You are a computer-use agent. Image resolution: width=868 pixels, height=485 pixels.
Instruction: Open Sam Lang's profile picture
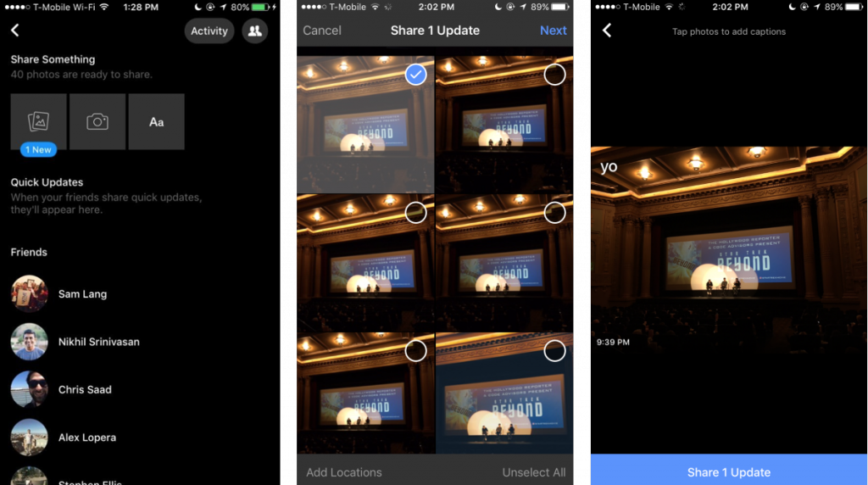point(29,293)
